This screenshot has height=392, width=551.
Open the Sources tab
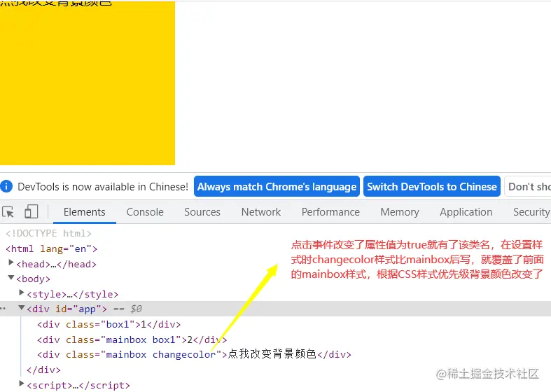tap(202, 212)
